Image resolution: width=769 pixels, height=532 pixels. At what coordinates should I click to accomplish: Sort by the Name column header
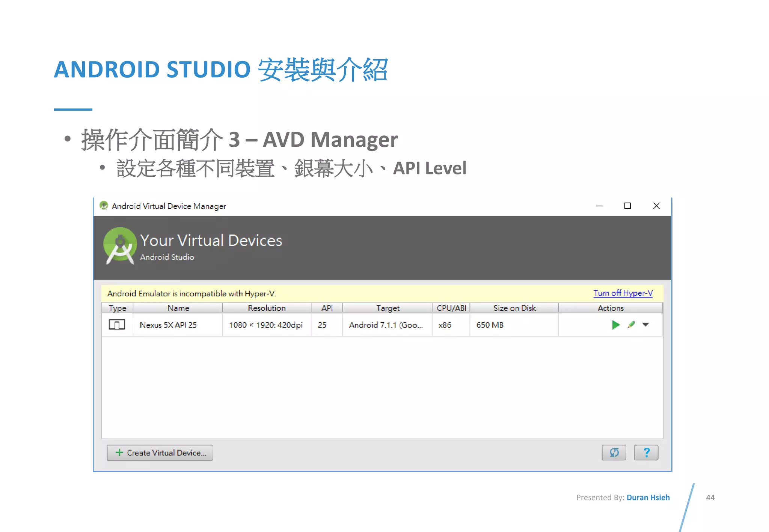click(178, 308)
